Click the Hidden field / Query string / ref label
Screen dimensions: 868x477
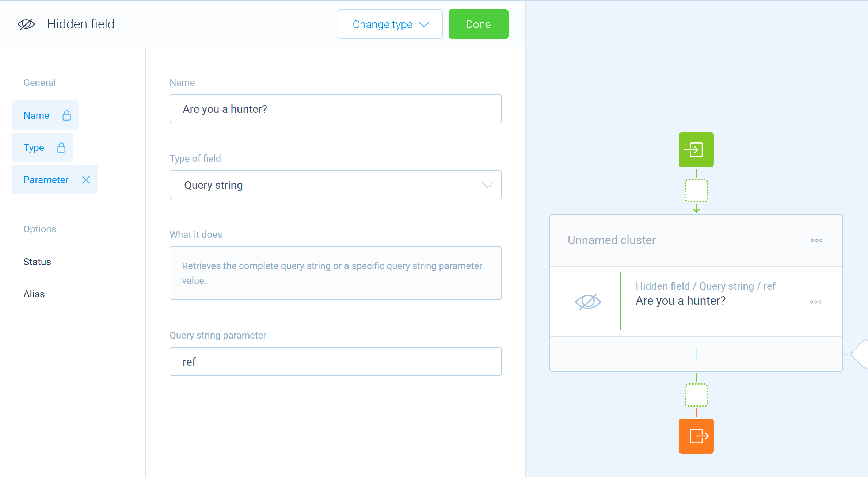[705, 286]
